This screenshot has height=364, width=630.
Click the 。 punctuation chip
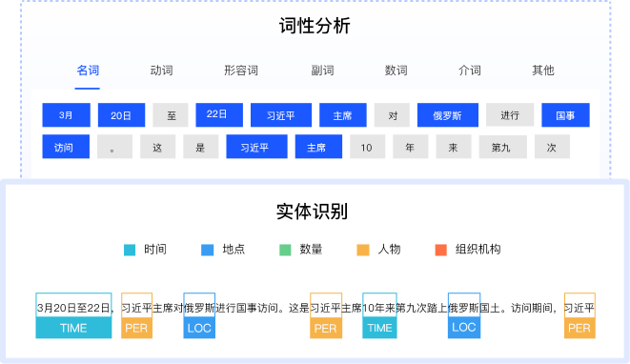(x=115, y=147)
